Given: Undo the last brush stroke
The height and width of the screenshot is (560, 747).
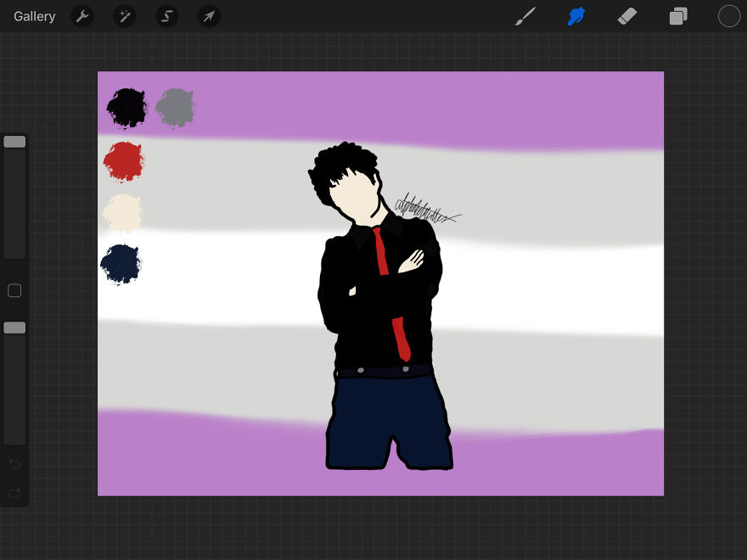Looking at the screenshot, I should (14, 464).
